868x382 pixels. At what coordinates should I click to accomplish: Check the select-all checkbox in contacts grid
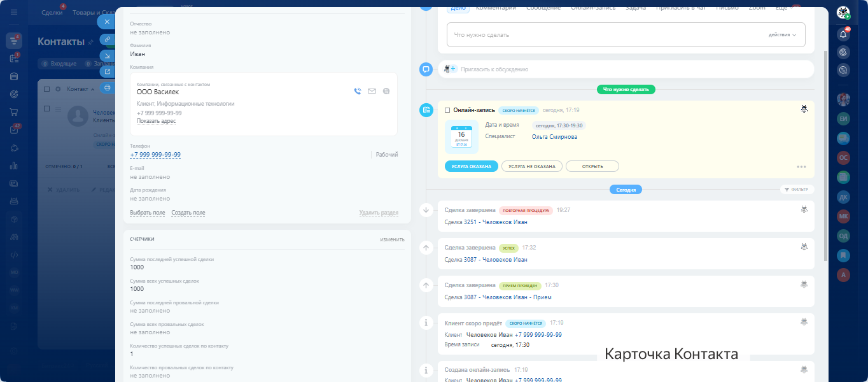pyautogui.click(x=47, y=89)
